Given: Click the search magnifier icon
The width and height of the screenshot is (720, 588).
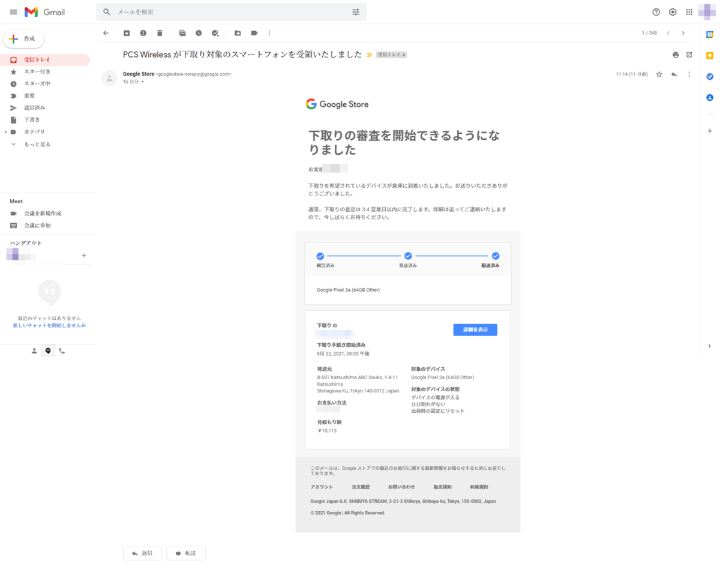Looking at the screenshot, I should (x=107, y=12).
